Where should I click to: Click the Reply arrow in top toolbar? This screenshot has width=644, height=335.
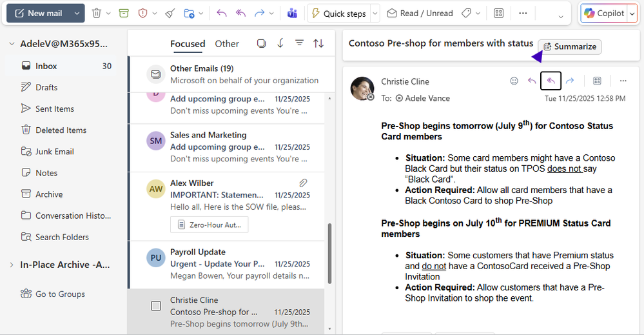click(x=222, y=13)
